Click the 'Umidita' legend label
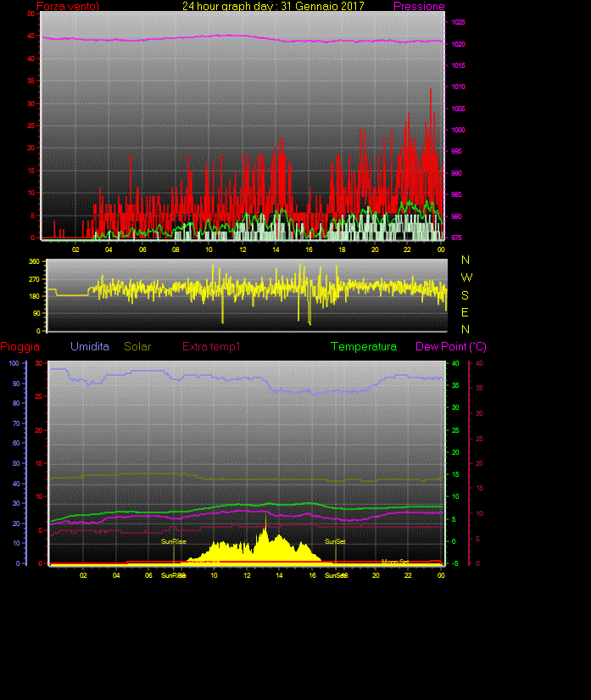 click(x=90, y=346)
